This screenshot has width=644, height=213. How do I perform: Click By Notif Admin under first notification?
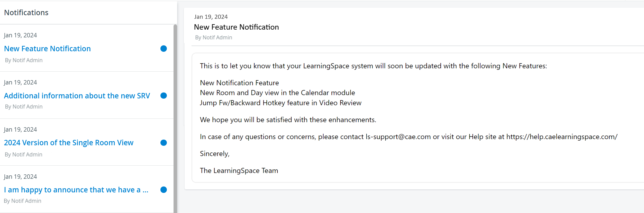(x=24, y=60)
